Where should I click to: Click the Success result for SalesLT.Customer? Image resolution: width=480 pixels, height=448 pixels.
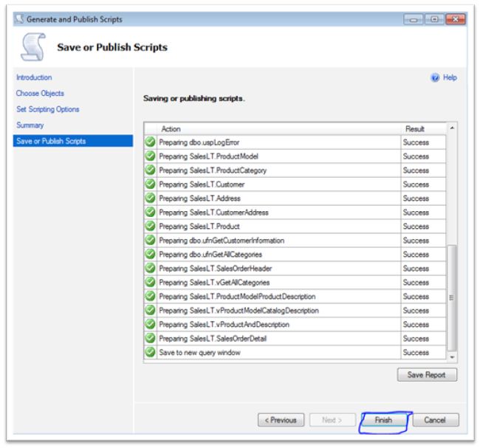point(416,185)
